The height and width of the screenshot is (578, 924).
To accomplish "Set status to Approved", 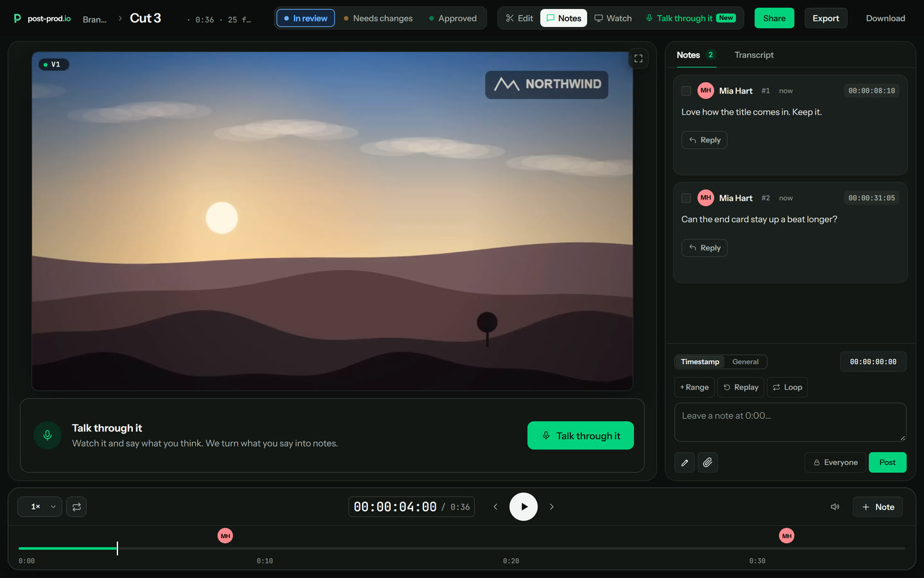I will 453,18.
